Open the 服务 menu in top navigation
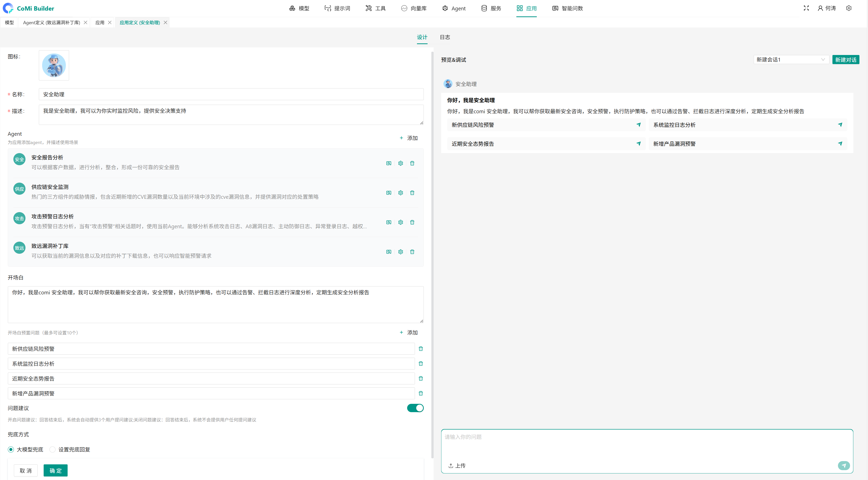 click(491, 8)
